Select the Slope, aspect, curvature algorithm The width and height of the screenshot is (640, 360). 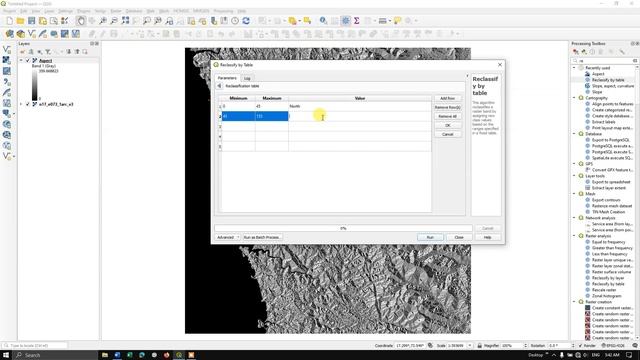tap(613, 86)
